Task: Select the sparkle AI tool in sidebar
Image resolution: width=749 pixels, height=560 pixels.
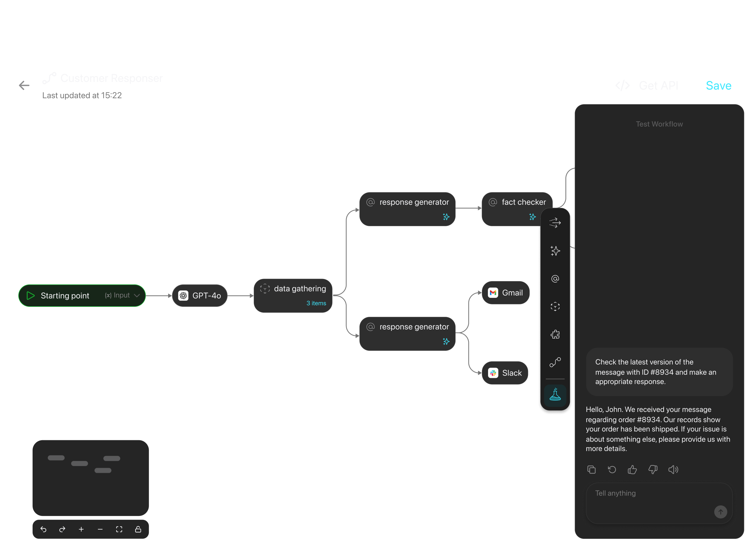Action: pyautogui.click(x=555, y=251)
